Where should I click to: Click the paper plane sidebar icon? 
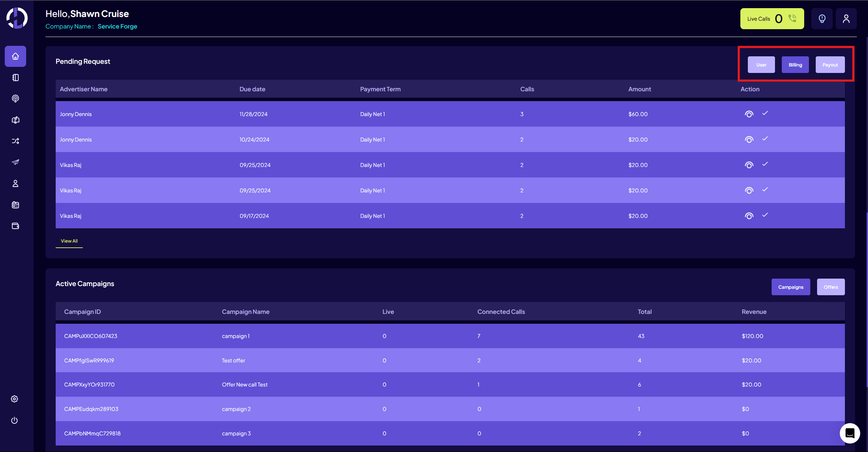[x=15, y=162]
